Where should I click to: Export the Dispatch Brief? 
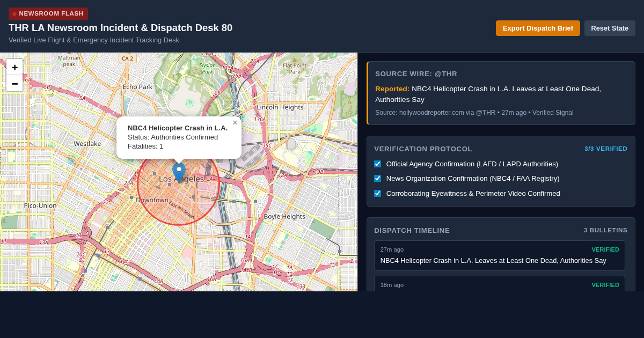click(x=538, y=28)
